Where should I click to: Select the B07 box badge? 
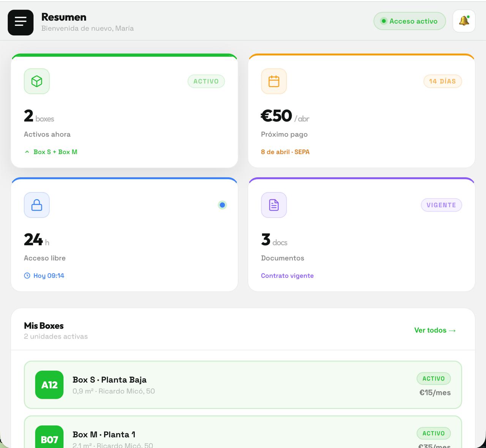pyautogui.click(x=49, y=439)
